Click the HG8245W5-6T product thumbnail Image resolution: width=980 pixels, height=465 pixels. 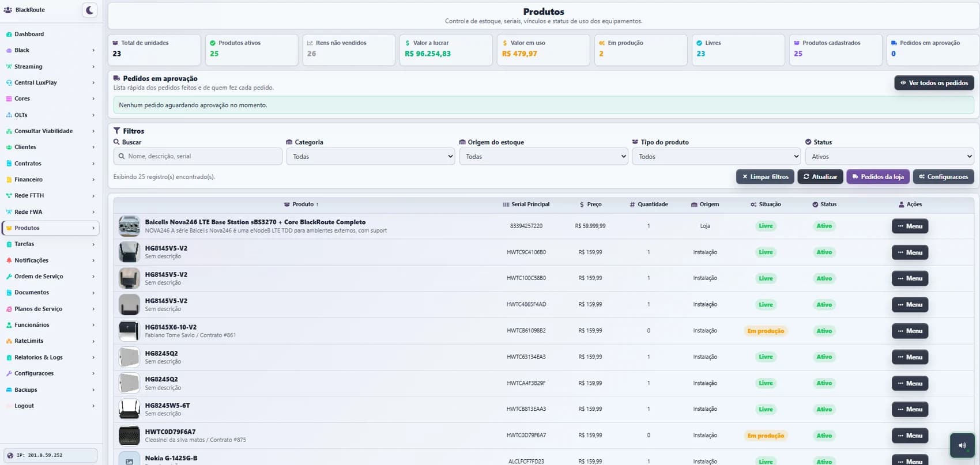[129, 410]
